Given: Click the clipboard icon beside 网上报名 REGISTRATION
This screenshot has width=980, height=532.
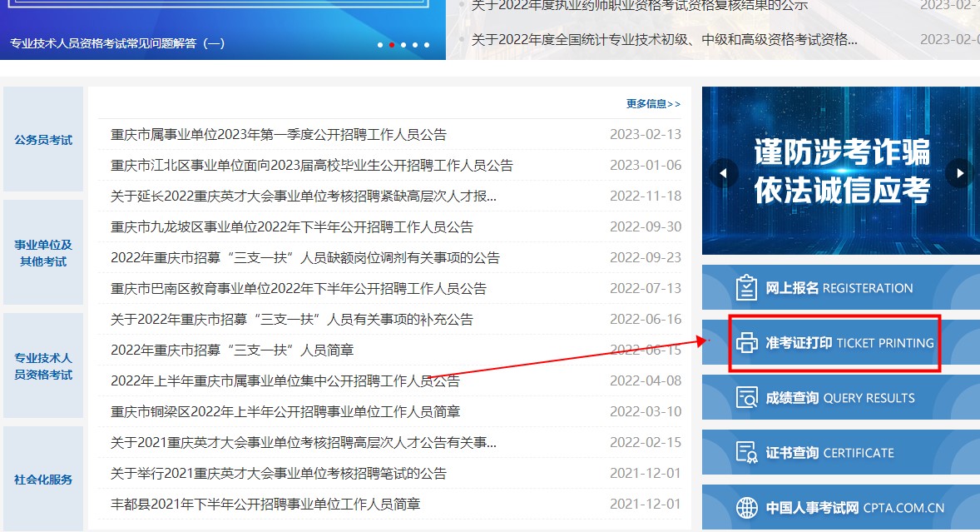Looking at the screenshot, I should [x=745, y=287].
